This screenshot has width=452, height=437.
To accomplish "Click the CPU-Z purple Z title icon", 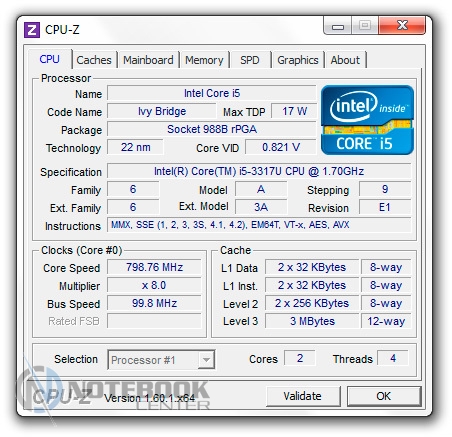I will (32, 30).
